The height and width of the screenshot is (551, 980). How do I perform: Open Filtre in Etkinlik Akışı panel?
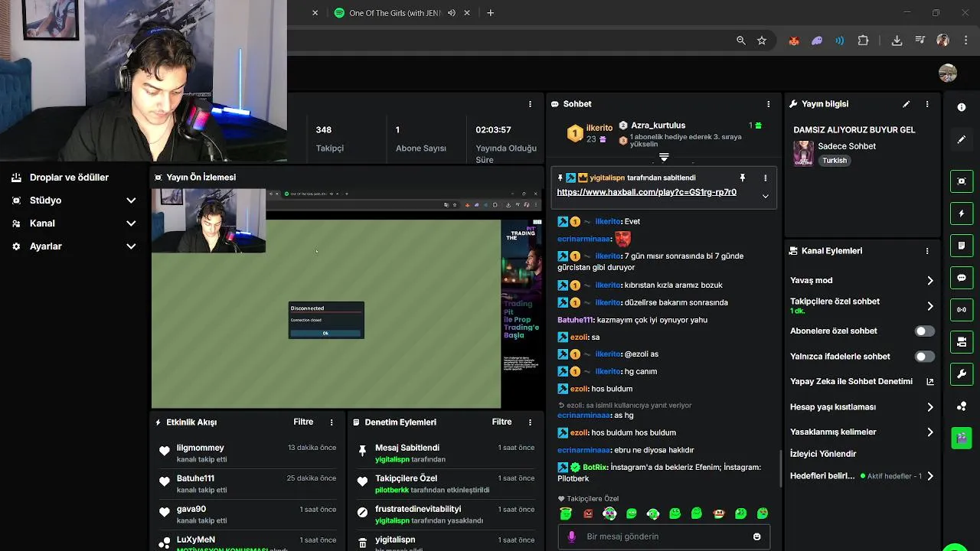[x=303, y=422]
